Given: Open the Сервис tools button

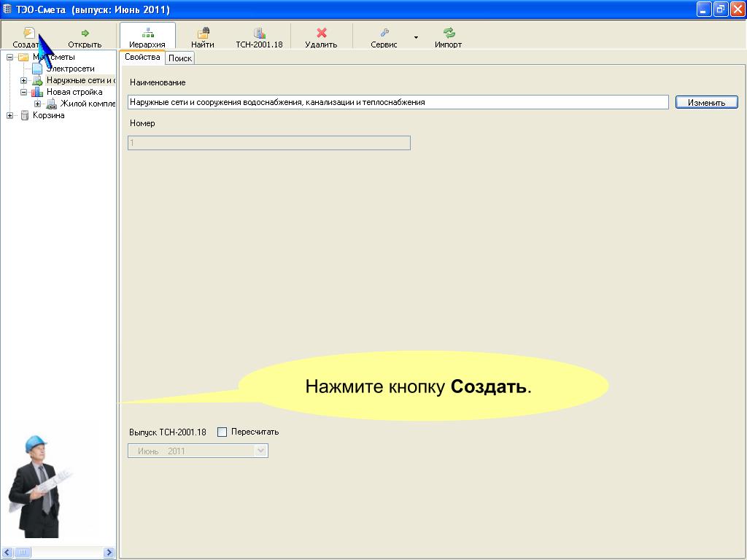Looking at the screenshot, I should click(x=384, y=37).
